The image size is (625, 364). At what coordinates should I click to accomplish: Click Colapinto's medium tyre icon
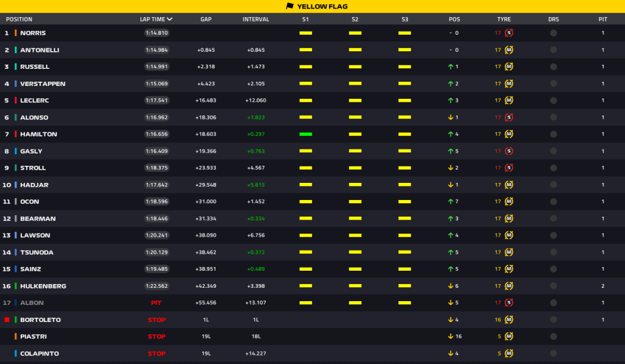[x=508, y=353]
